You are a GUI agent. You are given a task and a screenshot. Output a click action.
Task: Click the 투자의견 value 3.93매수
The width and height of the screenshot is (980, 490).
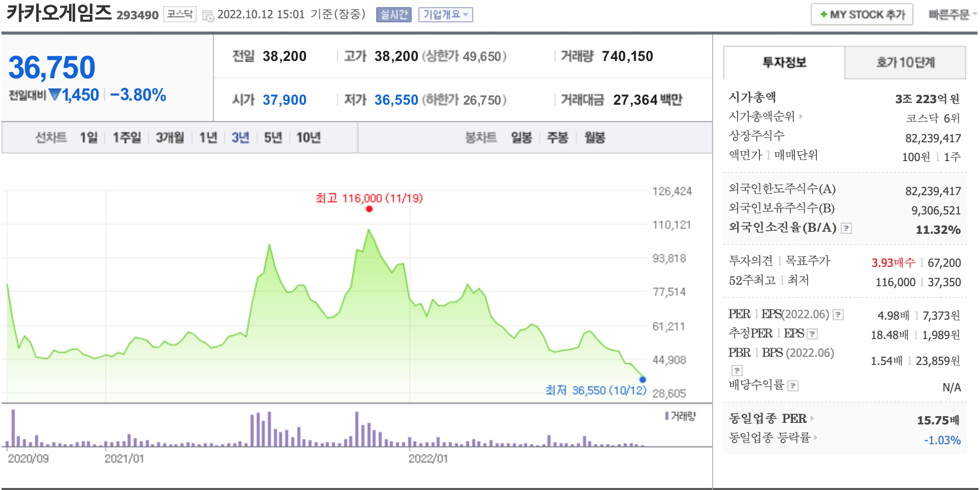[893, 263]
